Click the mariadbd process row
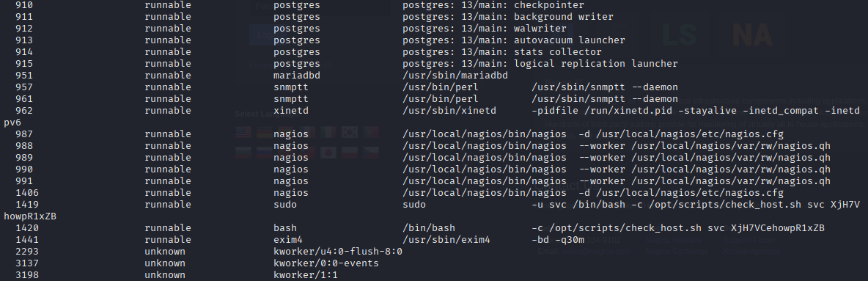The height and width of the screenshot is (281, 868). tap(262, 76)
